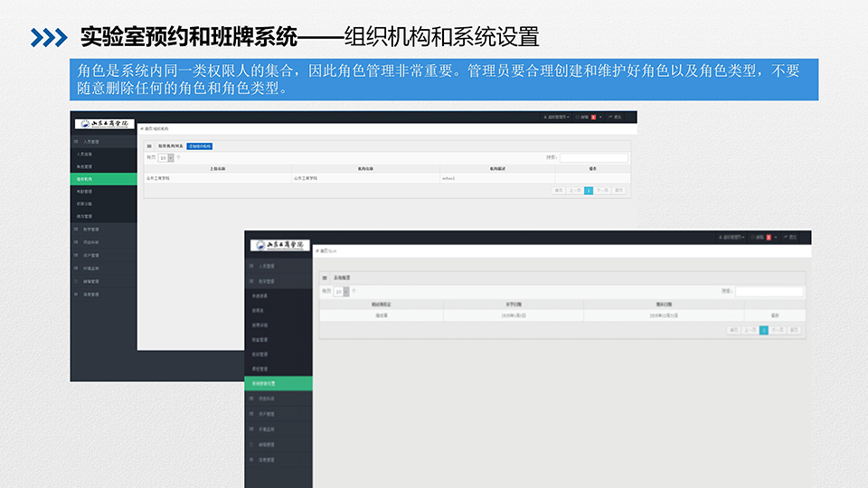Click the logo in the upper admin panel
Image resolution: width=868 pixels, height=488 pixels.
[104, 124]
